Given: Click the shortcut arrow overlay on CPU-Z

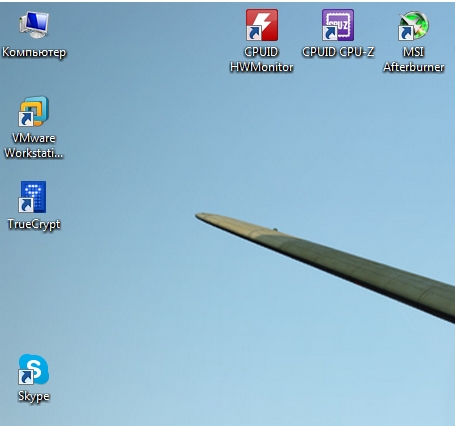Looking at the screenshot, I should tap(330, 33).
